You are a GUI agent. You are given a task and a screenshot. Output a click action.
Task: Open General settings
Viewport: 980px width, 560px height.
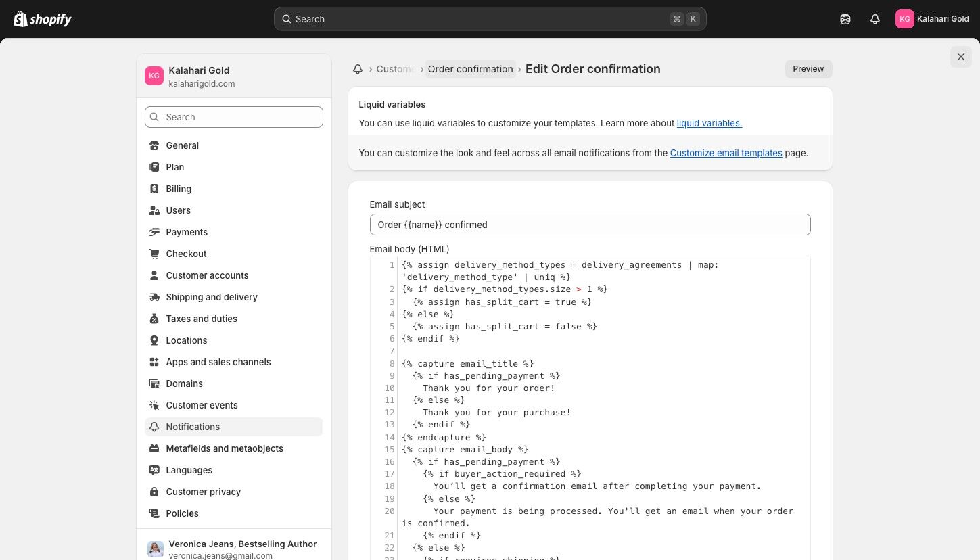(x=234, y=145)
